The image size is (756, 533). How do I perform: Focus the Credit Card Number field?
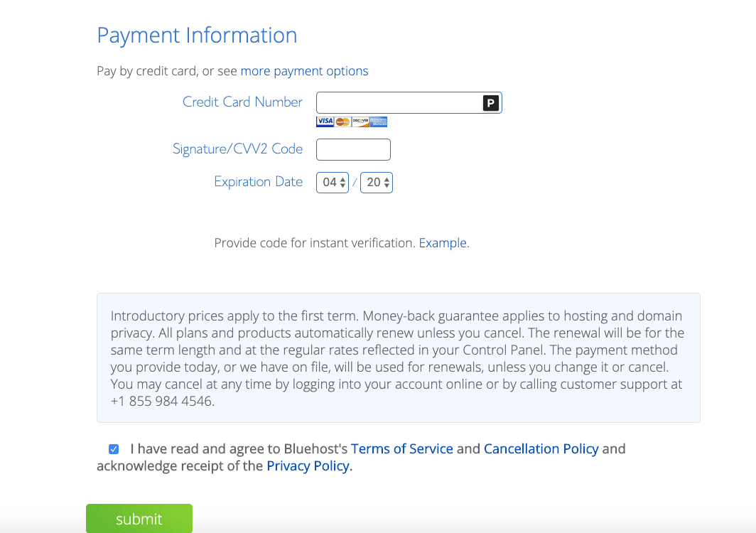(x=398, y=103)
